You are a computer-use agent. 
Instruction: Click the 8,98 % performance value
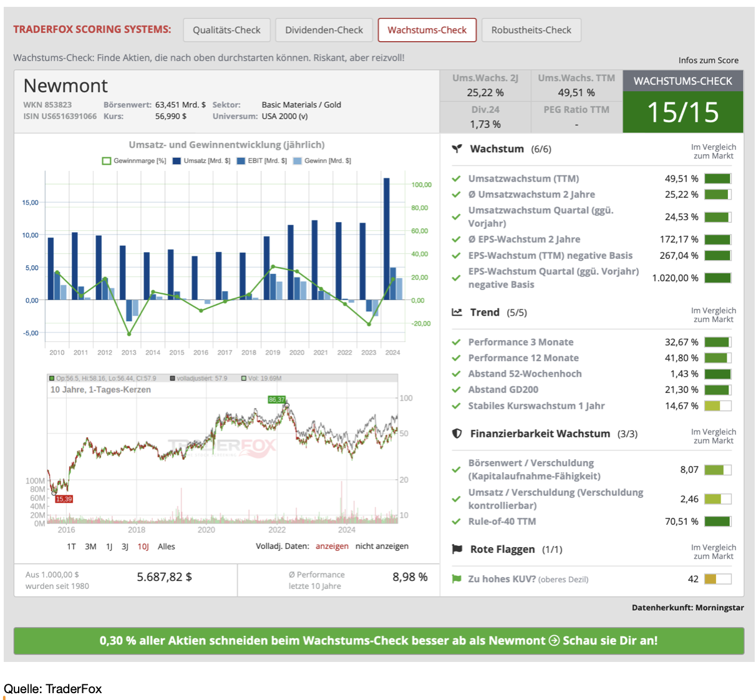click(410, 577)
